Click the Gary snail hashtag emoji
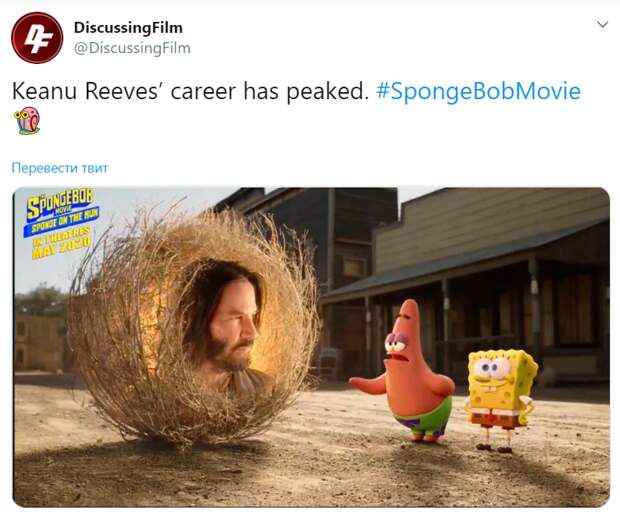620x520 pixels. (x=27, y=121)
